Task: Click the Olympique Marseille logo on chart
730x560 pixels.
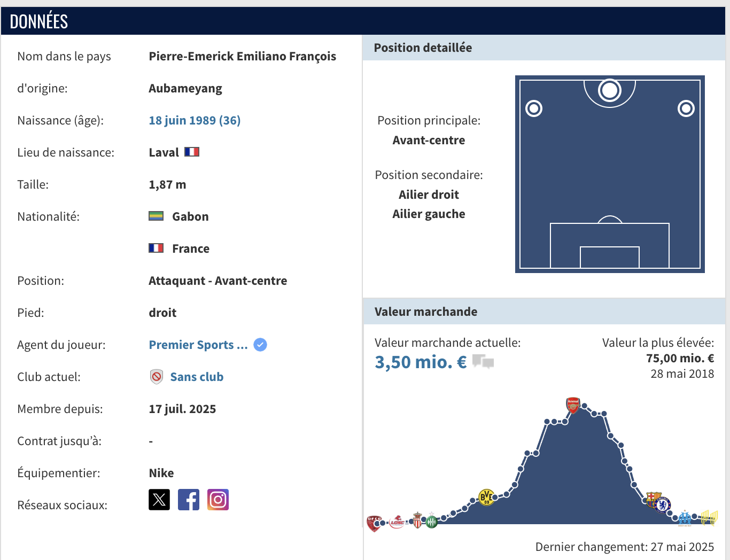Action: (685, 518)
